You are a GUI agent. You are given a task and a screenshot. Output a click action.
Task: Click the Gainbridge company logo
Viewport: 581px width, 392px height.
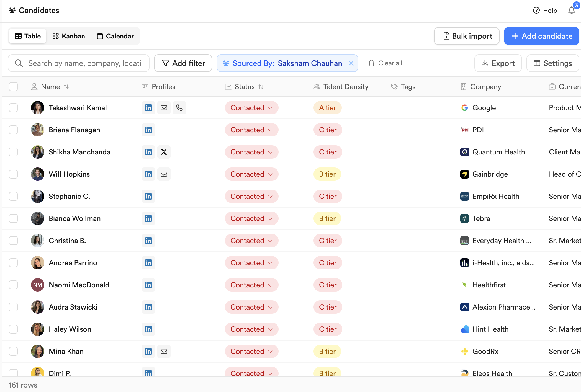click(x=465, y=174)
